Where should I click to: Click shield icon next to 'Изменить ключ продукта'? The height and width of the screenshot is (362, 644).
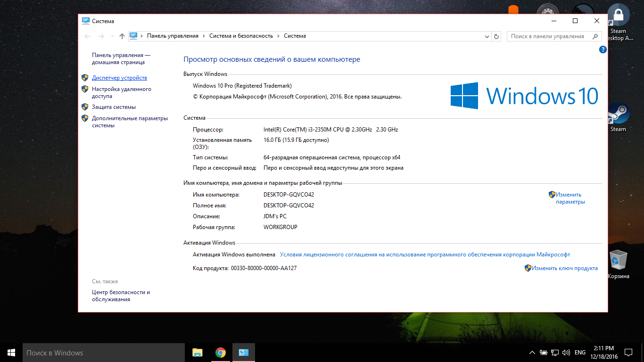coord(528,268)
